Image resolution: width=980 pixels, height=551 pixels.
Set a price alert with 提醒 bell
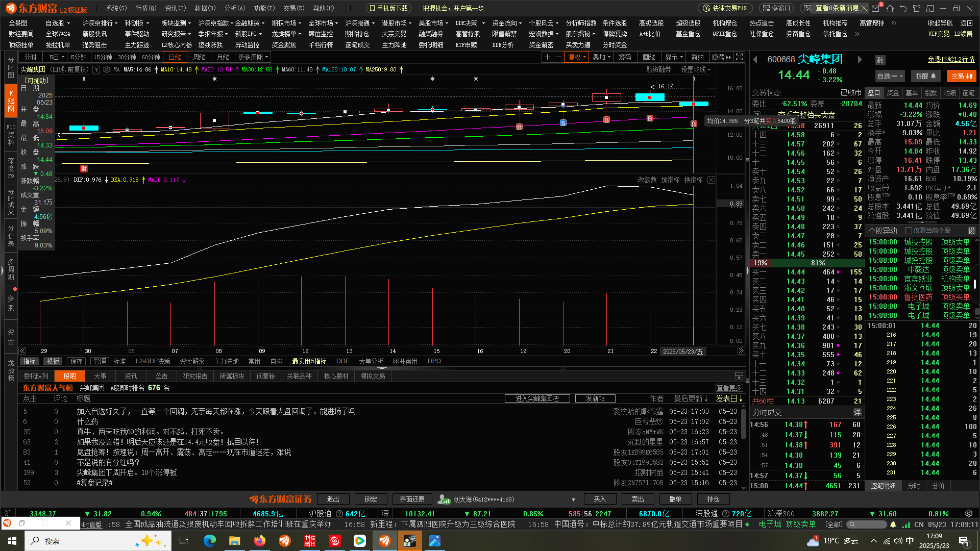point(925,76)
